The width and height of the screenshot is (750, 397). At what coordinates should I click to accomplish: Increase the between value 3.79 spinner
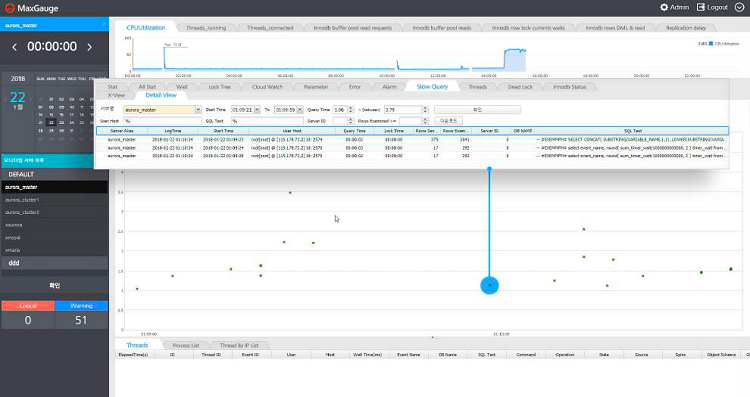pyautogui.click(x=425, y=108)
